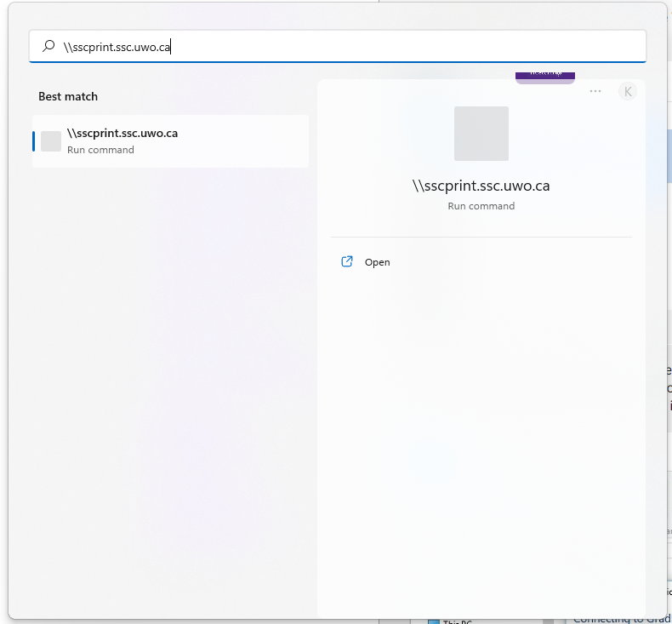Click the search box containing \\sscprint.ssc.uwo.ca
The width and height of the screenshot is (672, 624).
(338, 46)
